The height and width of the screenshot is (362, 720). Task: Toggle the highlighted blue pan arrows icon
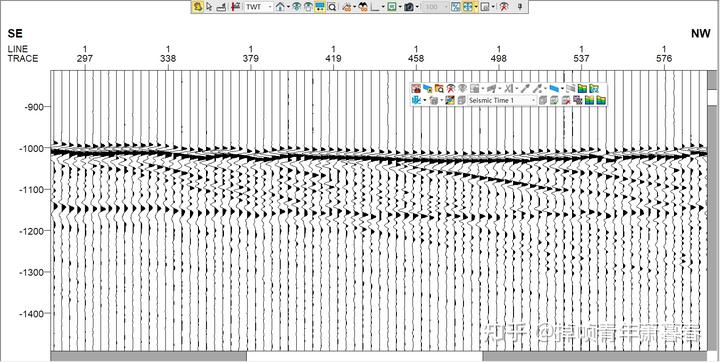[x=468, y=7]
